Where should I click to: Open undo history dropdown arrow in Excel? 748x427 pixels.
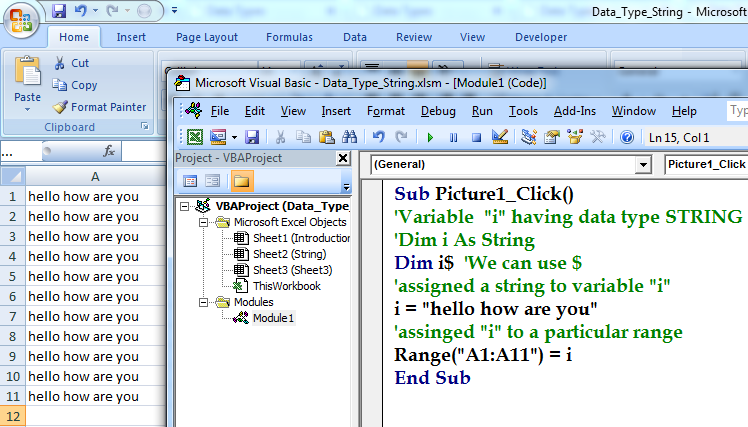(x=96, y=10)
